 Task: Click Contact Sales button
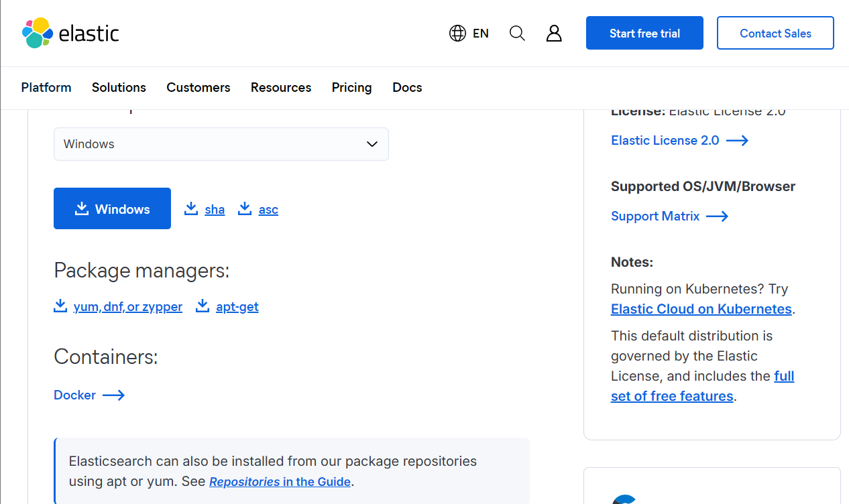click(x=775, y=33)
